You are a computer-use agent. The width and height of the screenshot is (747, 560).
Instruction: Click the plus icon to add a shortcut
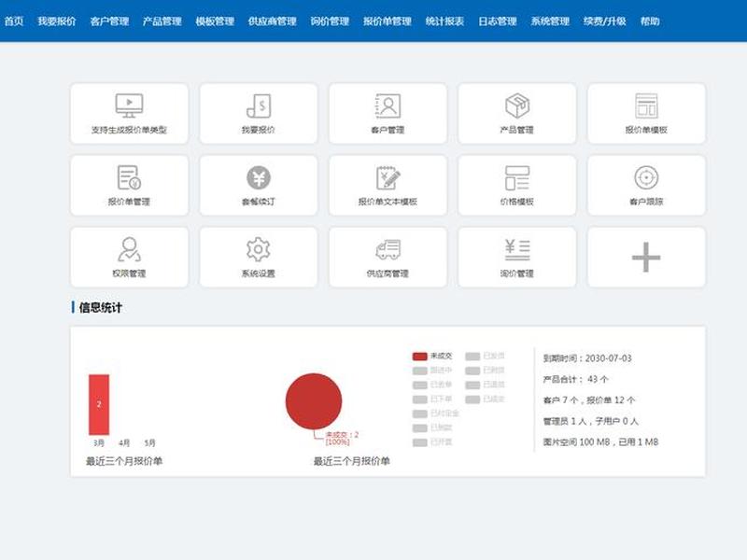click(x=646, y=258)
